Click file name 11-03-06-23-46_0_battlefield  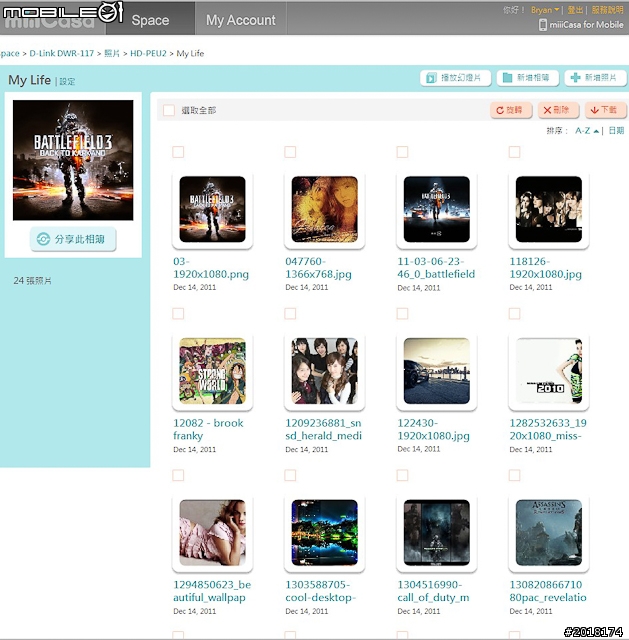436,268
